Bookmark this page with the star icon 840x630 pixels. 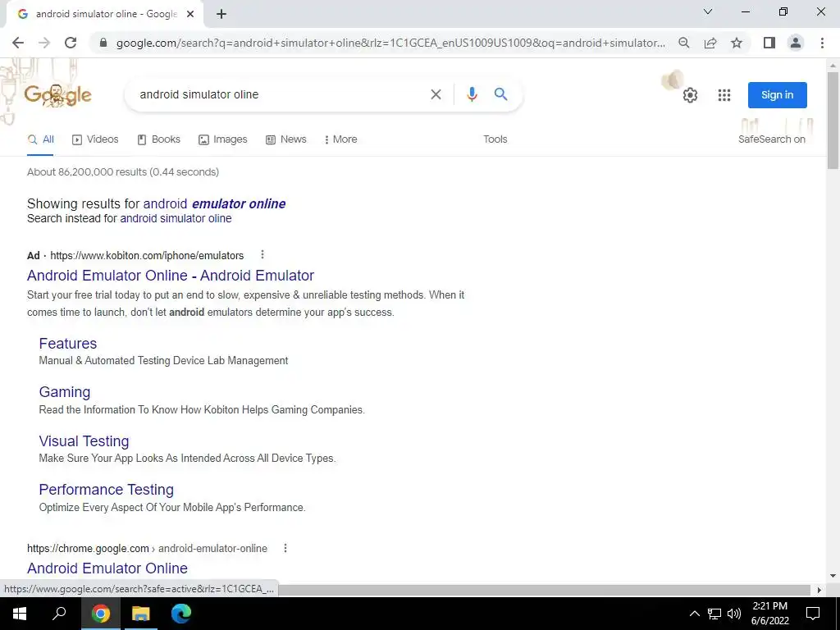point(737,43)
